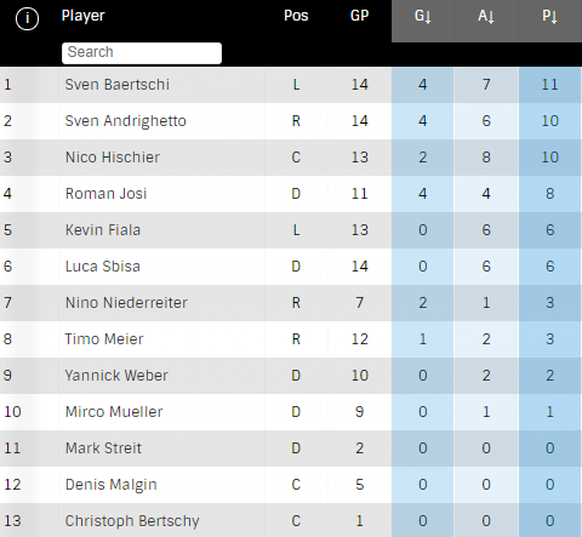Sort by the Assists column arrow
This screenshot has width=582, height=537.
point(486,16)
